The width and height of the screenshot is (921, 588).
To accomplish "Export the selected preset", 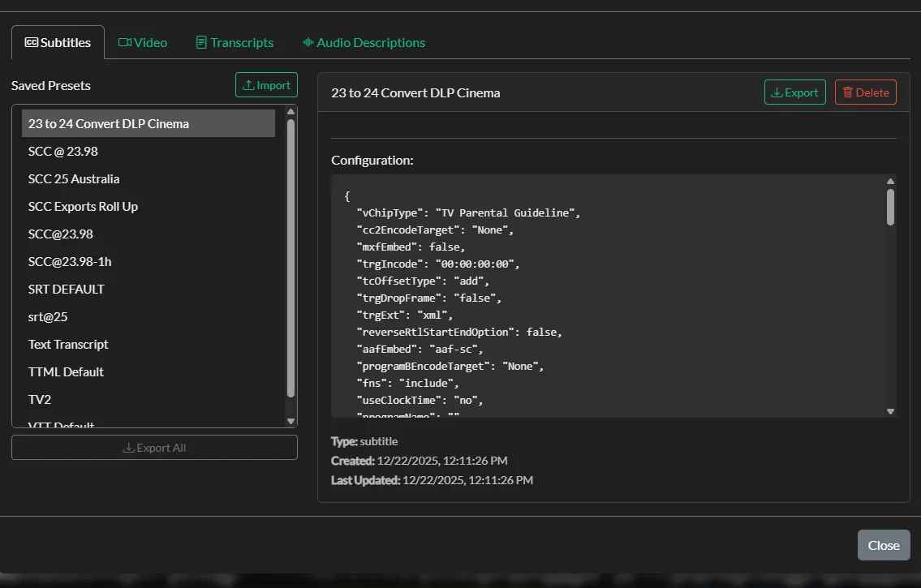I will pyautogui.click(x=794, y=92).
